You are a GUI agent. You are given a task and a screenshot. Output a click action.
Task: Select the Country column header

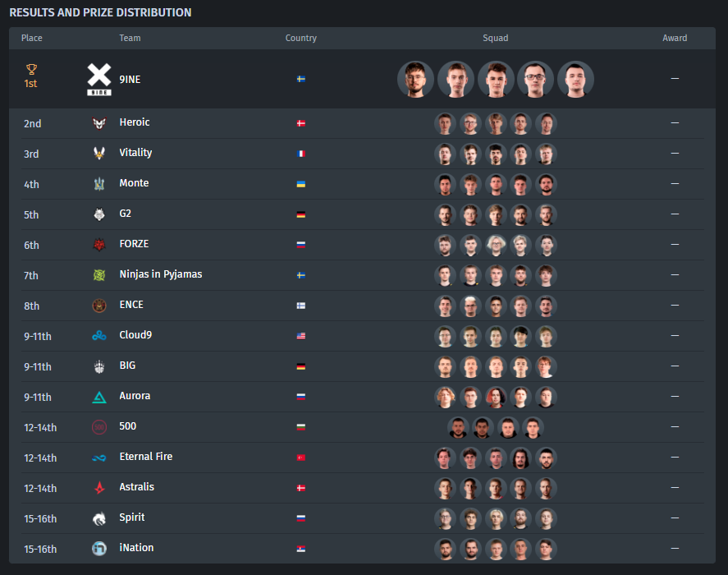click(x=301, y=38)
